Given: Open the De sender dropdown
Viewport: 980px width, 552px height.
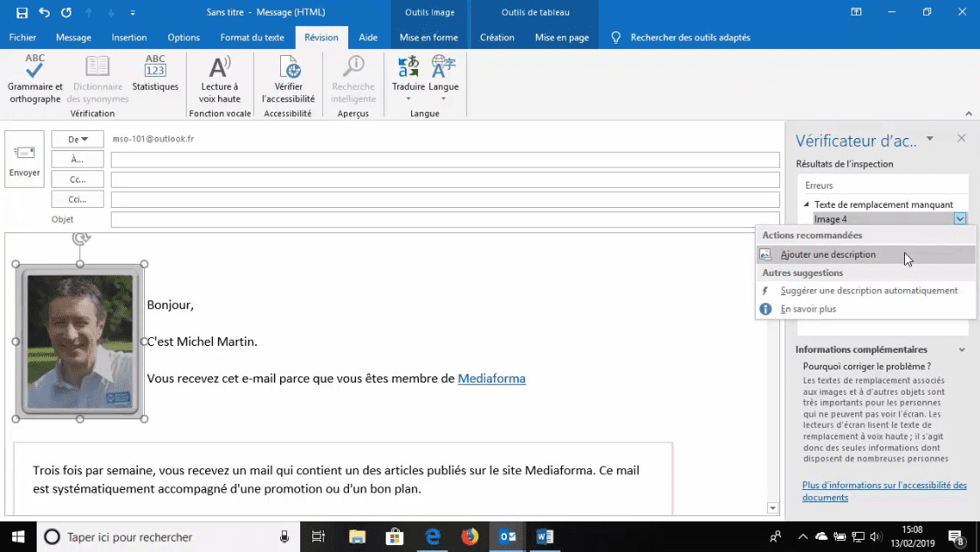Looking at the screenshot, I should click(x=77, y=138).
